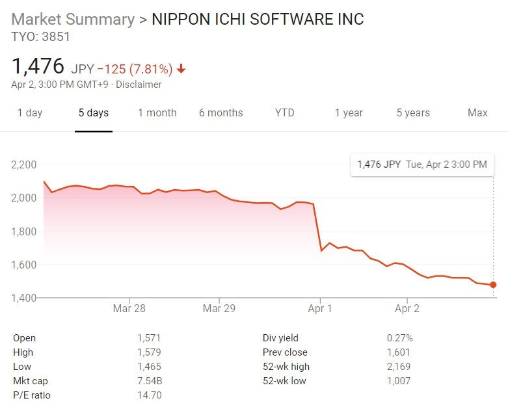Click the Apr 1 date label
Screen dimensions: 508x420
(319, 308)
